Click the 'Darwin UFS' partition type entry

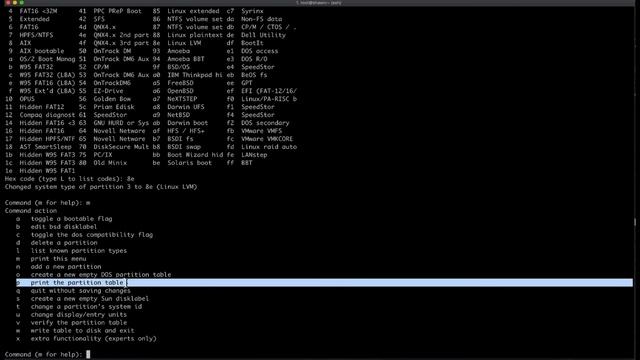coord(186,107)
